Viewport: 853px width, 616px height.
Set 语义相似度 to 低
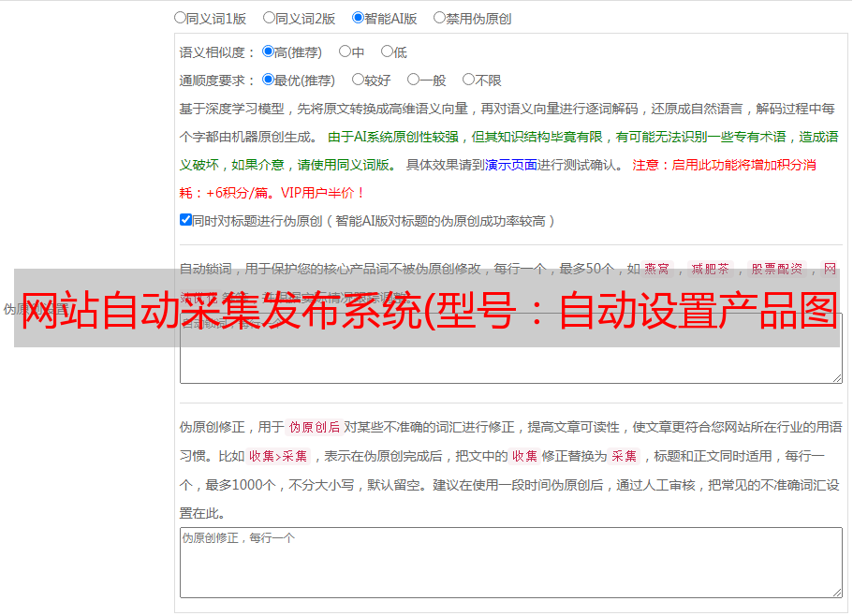387,51
